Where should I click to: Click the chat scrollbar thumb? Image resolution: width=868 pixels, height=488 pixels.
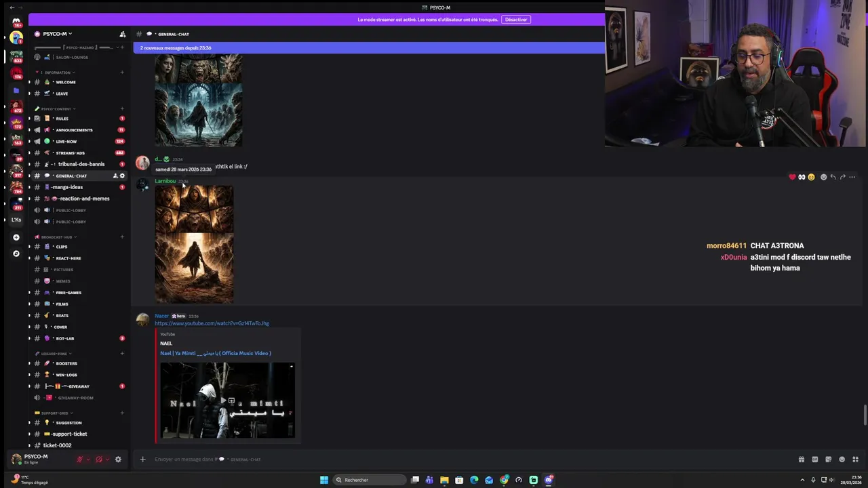865,415
